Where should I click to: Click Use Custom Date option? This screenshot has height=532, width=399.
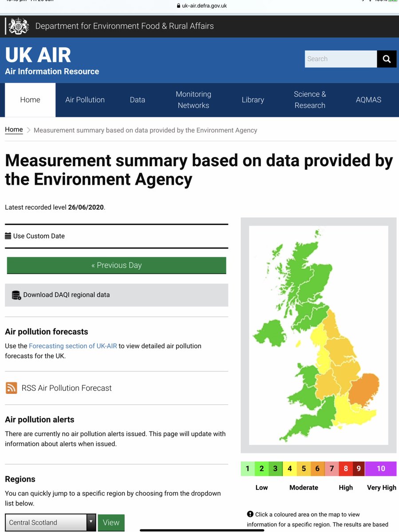pyautogui.click(x=39, y=236)
